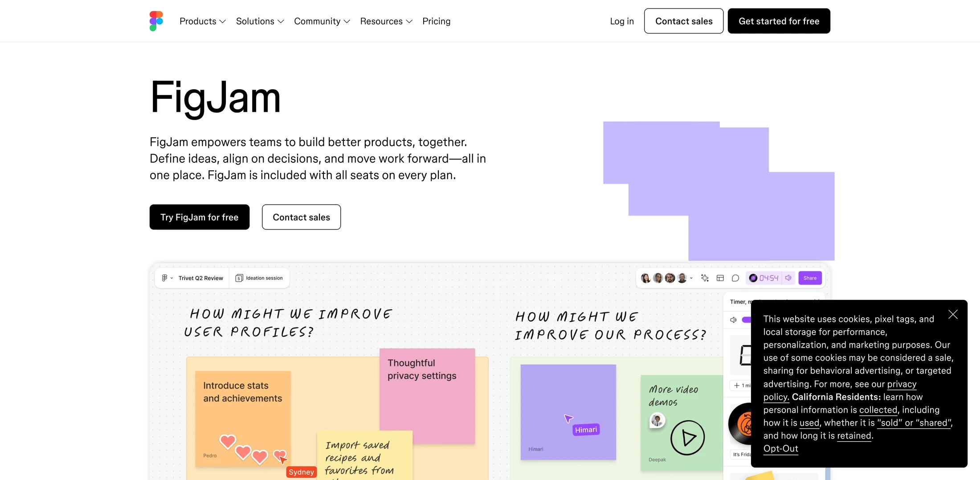Open the Resources menu
Screen dimensions: 980x480
click(x=386, y=21)
